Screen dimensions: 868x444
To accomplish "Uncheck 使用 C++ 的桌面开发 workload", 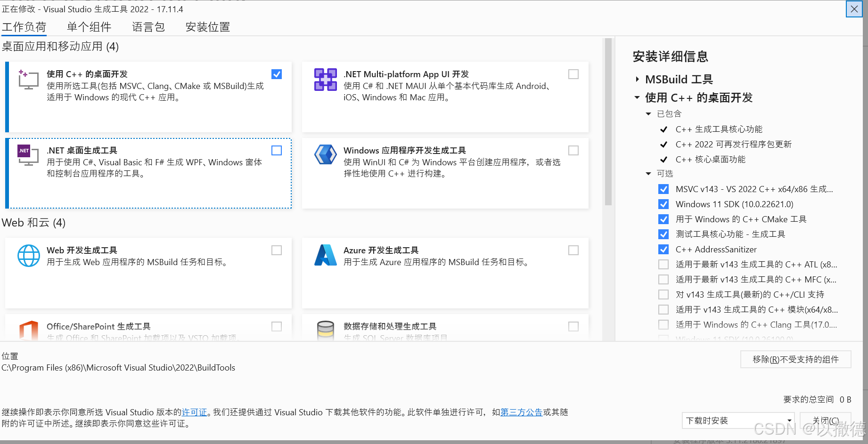I will (x=277, y=74).
